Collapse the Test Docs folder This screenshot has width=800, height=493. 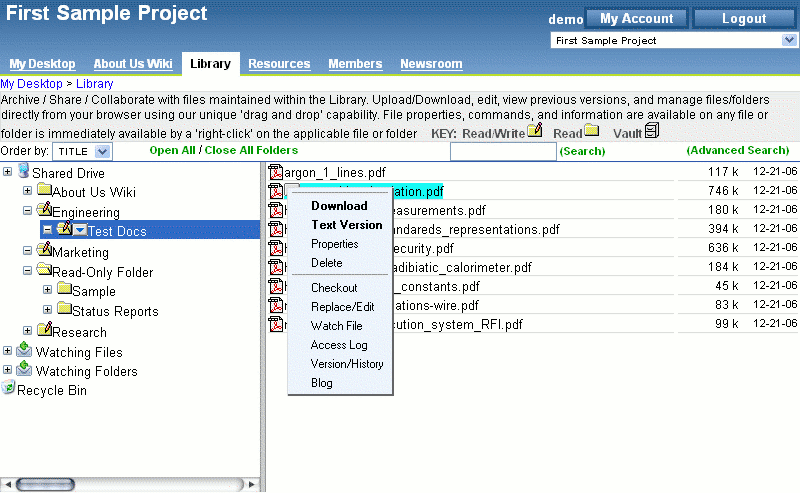tap(47, 230)
